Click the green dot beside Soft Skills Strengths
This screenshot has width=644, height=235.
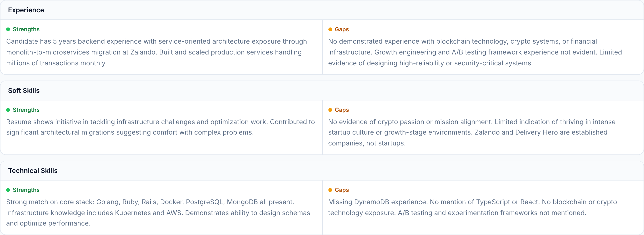pos(8,110)
